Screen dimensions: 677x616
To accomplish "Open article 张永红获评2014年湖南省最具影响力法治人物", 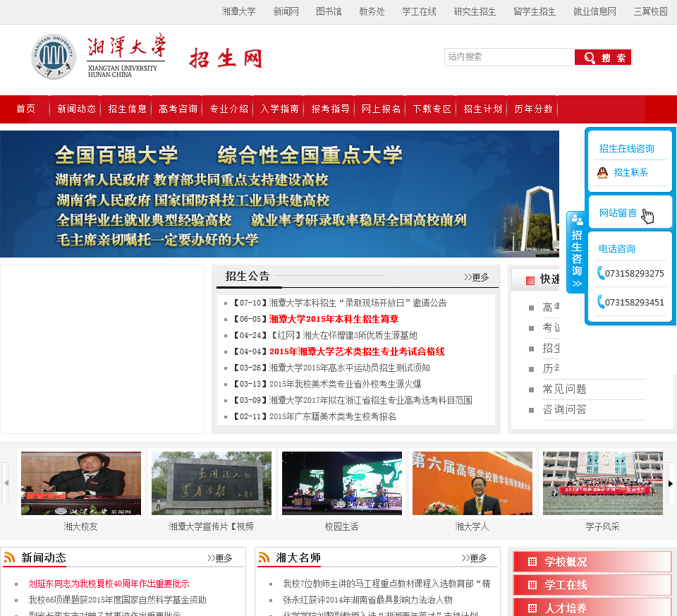I will tap(367, 600).
